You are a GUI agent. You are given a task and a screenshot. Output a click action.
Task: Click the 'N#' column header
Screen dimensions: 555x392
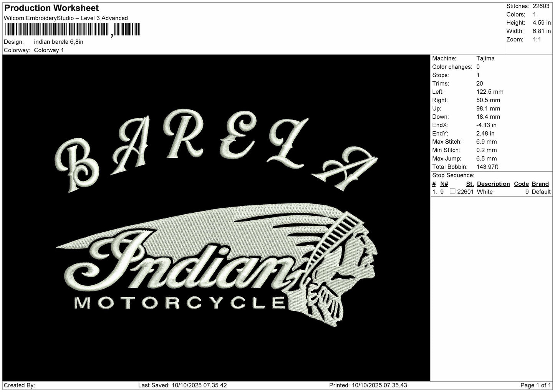[x=444, y=184]
